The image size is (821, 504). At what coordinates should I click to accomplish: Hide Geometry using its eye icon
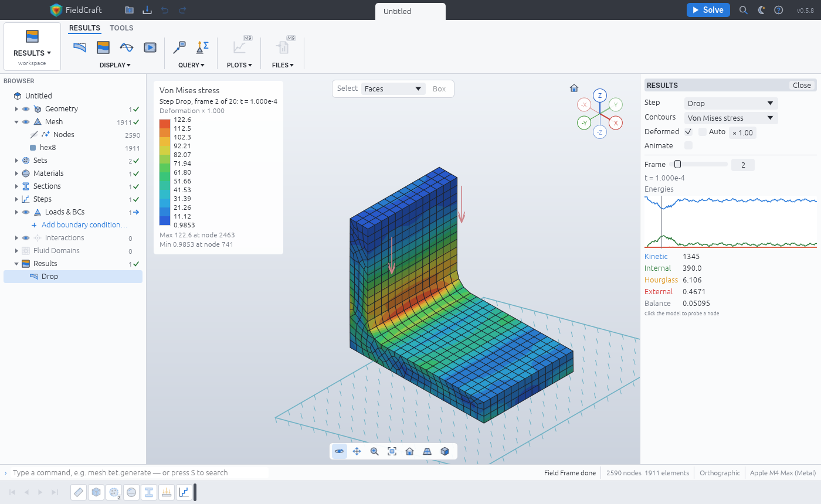point(26,109)
